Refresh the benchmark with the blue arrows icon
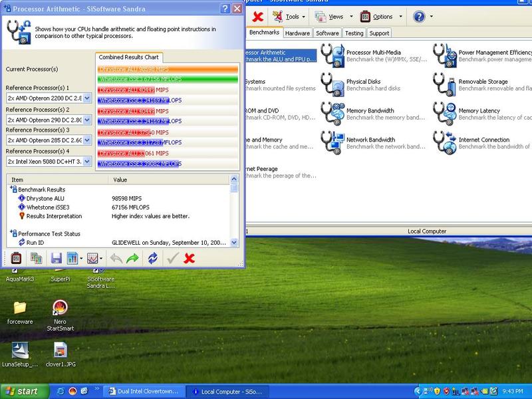The height and width of the screenshot is (399, 532). [153, 259]
